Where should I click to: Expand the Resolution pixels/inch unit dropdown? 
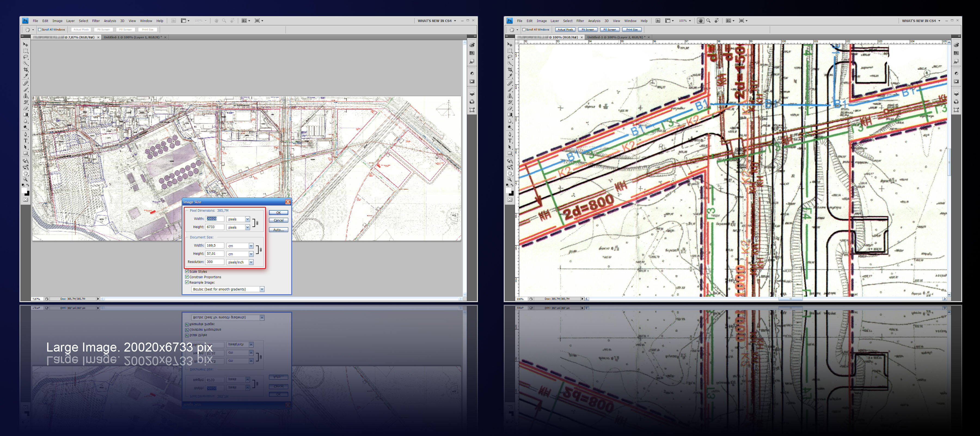251,262
